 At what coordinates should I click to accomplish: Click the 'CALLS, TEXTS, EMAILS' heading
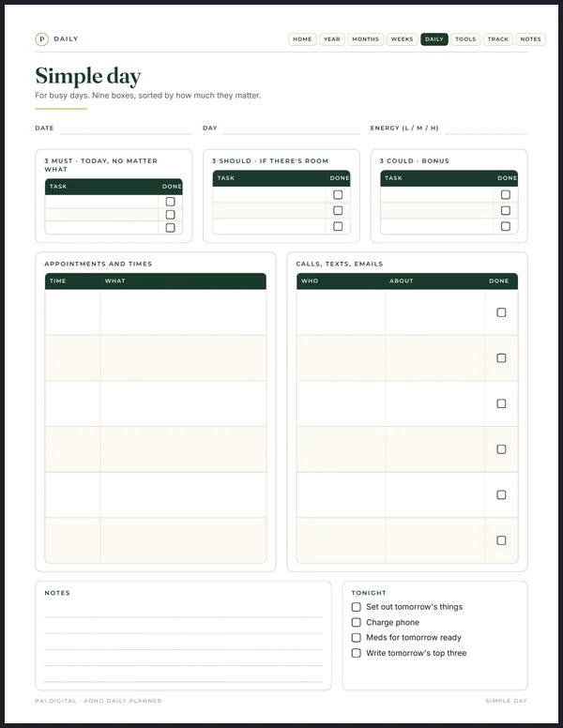point(340,264)
